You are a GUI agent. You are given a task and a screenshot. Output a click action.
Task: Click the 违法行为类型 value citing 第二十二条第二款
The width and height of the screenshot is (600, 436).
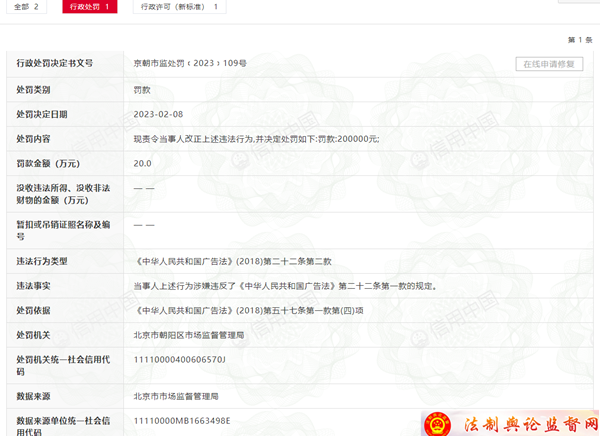(x=233, y=261)
